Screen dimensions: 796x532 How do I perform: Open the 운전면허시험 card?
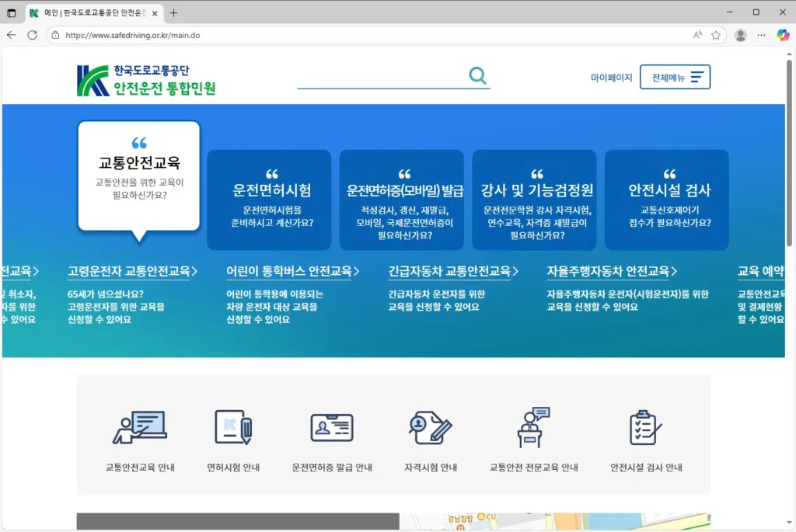pyautogui.click(x=269, y=200)
